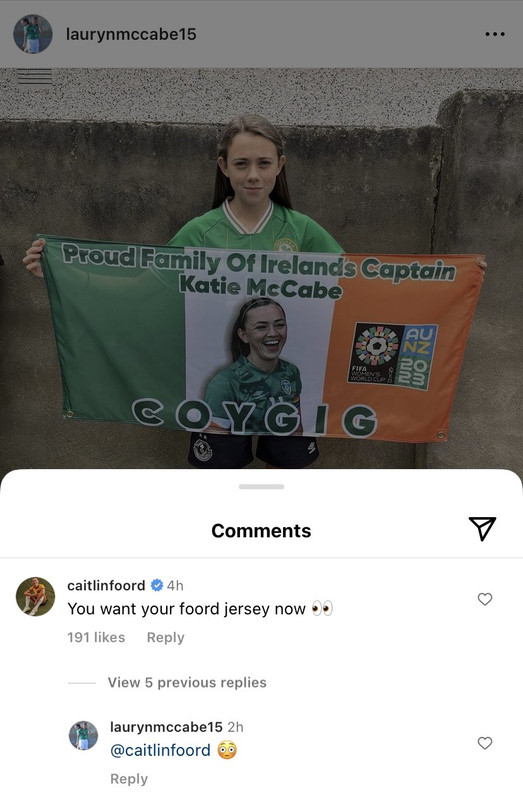The image size is (523, 800).
Task: Tap caitlinfoord's blue verified badge
Action: pyautogui.click(x=157, y=585)
